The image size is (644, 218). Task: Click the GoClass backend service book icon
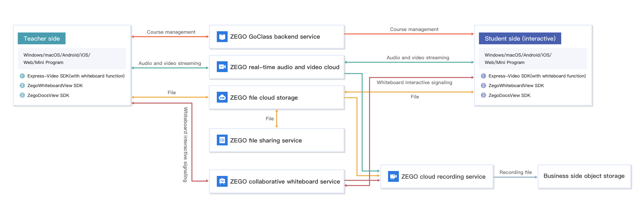[222, 37]
